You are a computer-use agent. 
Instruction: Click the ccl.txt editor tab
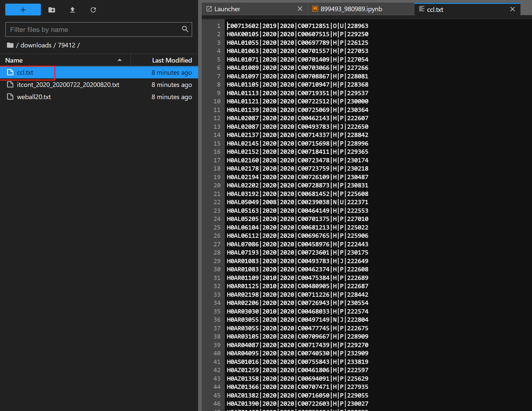tap(467, 9)
